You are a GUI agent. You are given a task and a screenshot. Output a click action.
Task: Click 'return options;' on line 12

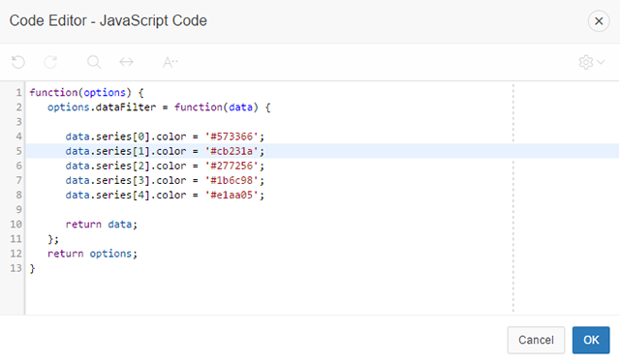[92, 254]
